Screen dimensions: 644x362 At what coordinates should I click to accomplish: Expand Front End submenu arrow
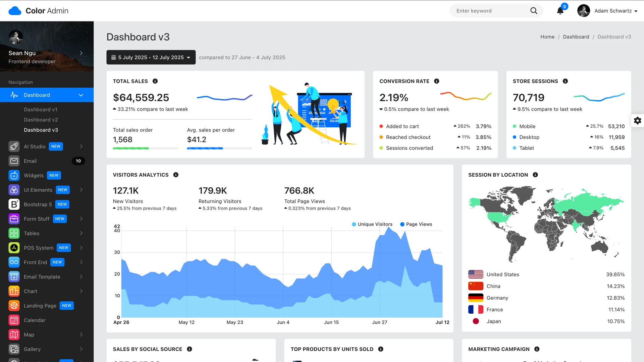point(81,262)
